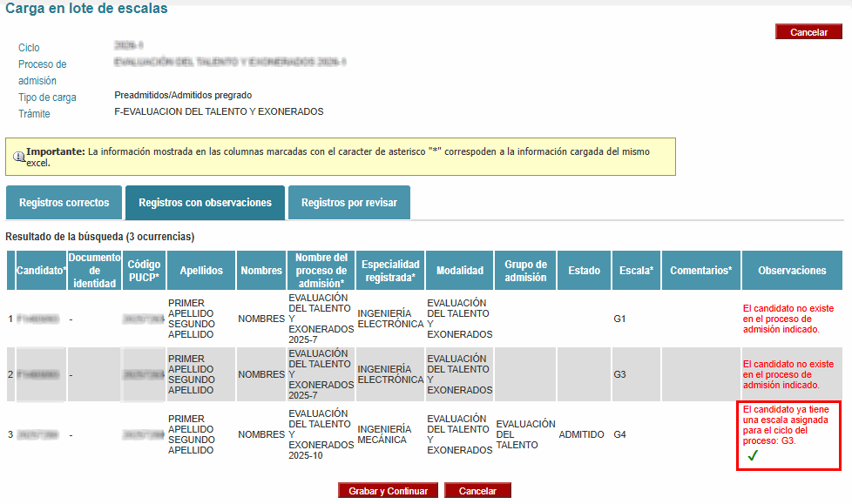Screen dimensions: 852x504
Task: Select the Registros con observaciones tab
Action: click(x=205, y=203)
